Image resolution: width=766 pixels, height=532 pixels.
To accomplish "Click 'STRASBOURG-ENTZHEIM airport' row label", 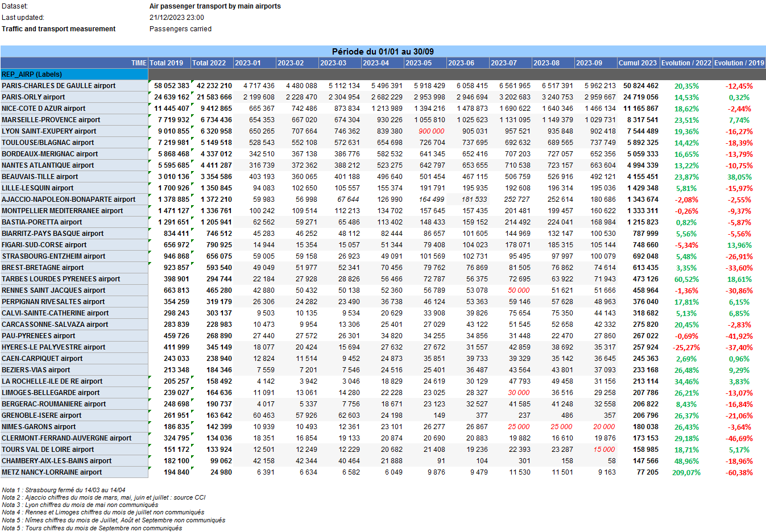I will (74, 256).
